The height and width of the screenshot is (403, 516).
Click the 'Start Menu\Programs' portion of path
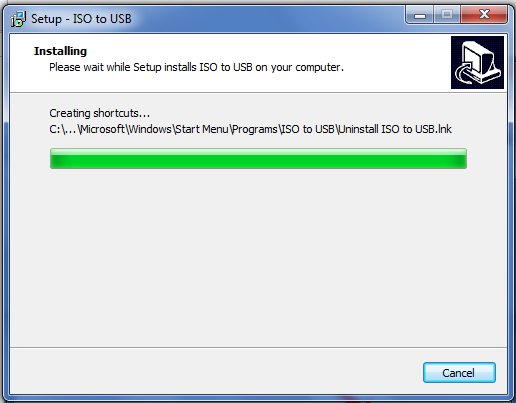click(x=226, y=129)
